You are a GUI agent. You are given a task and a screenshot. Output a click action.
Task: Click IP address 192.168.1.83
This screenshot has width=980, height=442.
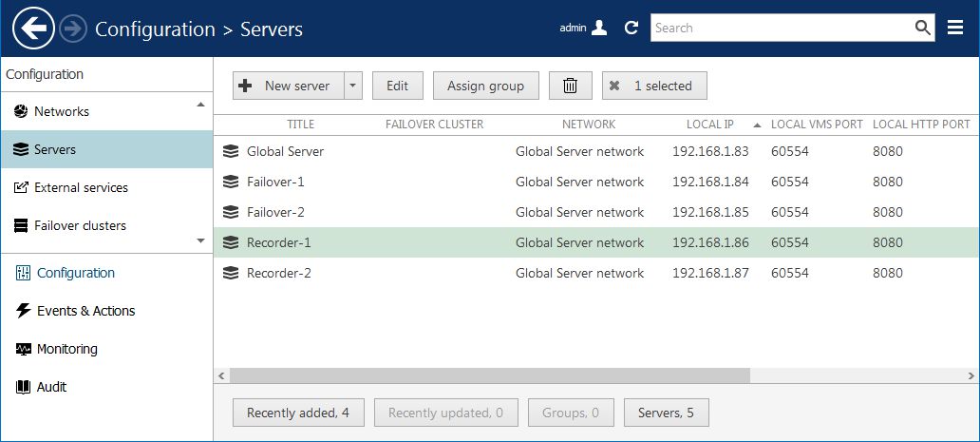click(x=710, y=151)
